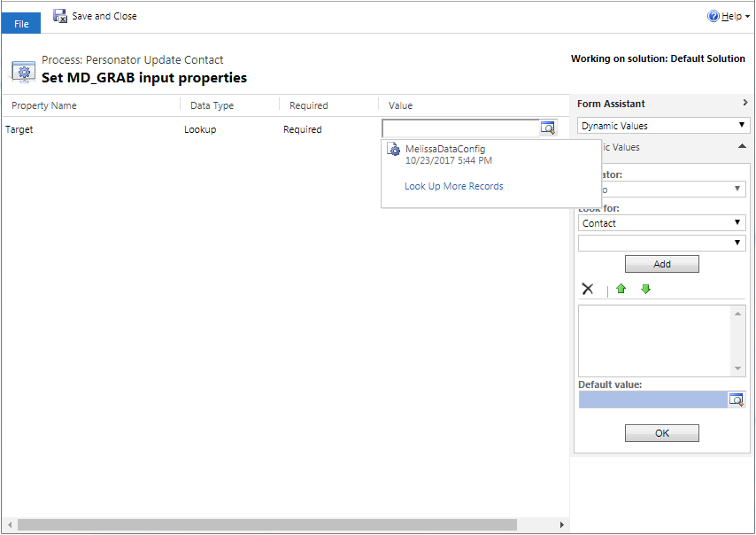Screen dimensions: 756x535
Task: Click the OK button
Action: 661,433
